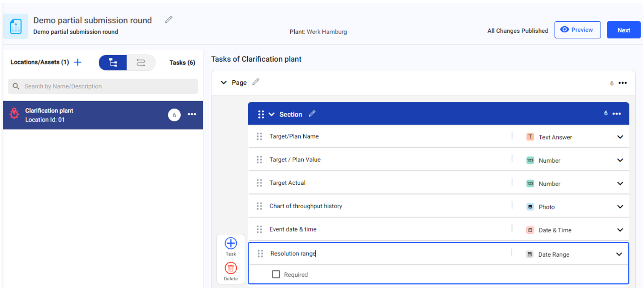Open the Section three-dot options menu
Screen dimensions: 644x294
pos(617,114)
